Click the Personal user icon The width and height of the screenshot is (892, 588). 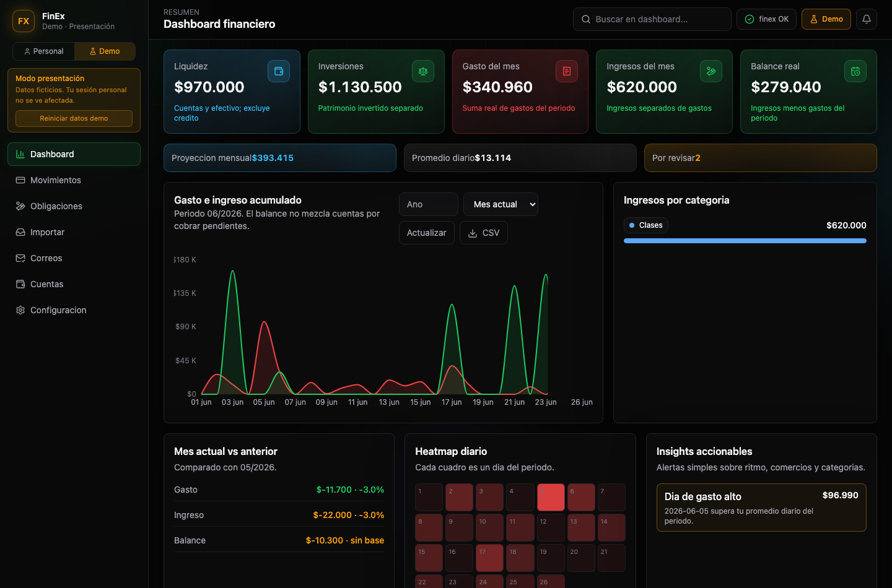(27, 51)
